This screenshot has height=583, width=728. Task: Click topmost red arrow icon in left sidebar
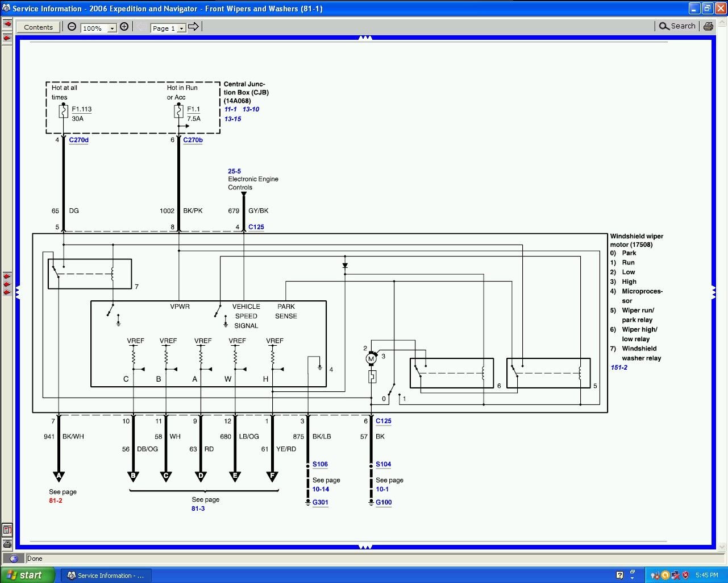coord(7,24)
